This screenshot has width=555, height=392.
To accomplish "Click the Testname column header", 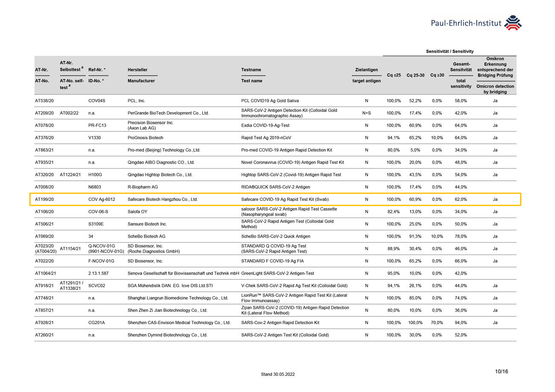I will point(251,75).
